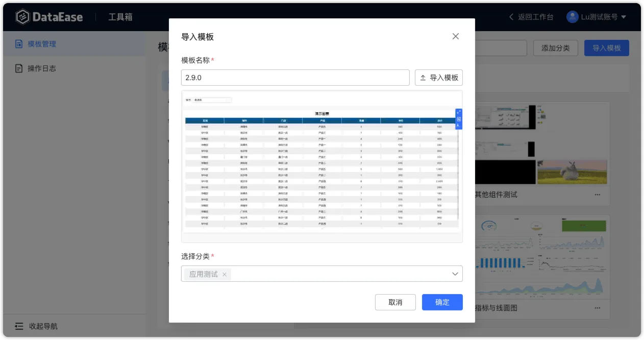Click the download icon in the preview toolbar
This screenshot has height=340, width=644.
click(x=459, y=126)
